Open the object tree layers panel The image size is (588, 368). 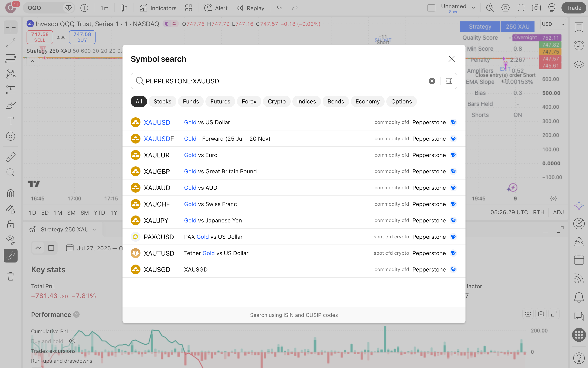pyautogui.click(x=579, y=64)
